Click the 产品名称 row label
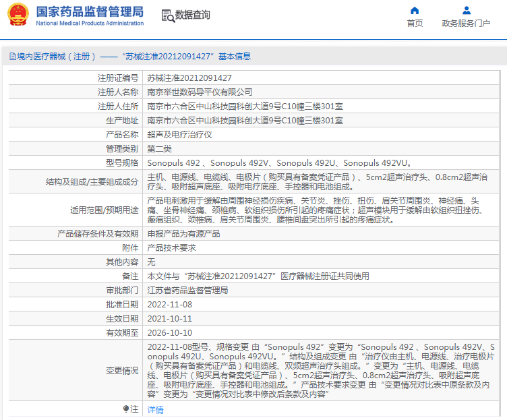Image resolution: width=507 pixels, height=420 pixels. (122, 135)
